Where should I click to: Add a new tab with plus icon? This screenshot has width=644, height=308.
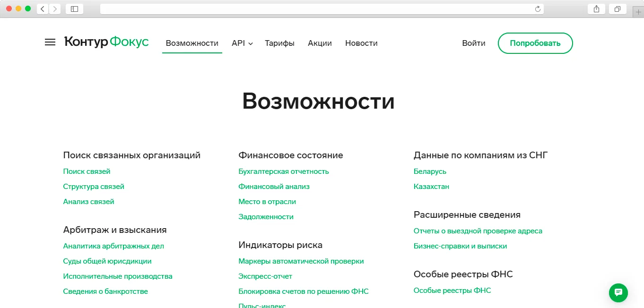639,12
